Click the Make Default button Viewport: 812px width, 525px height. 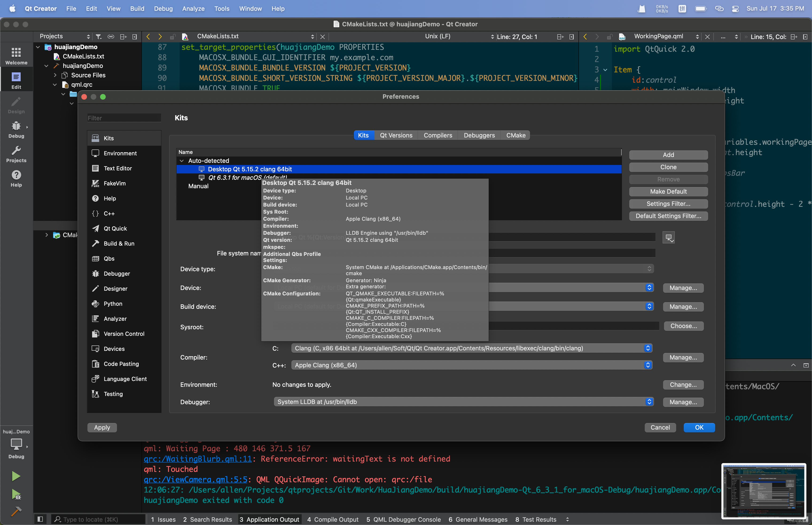668,192
